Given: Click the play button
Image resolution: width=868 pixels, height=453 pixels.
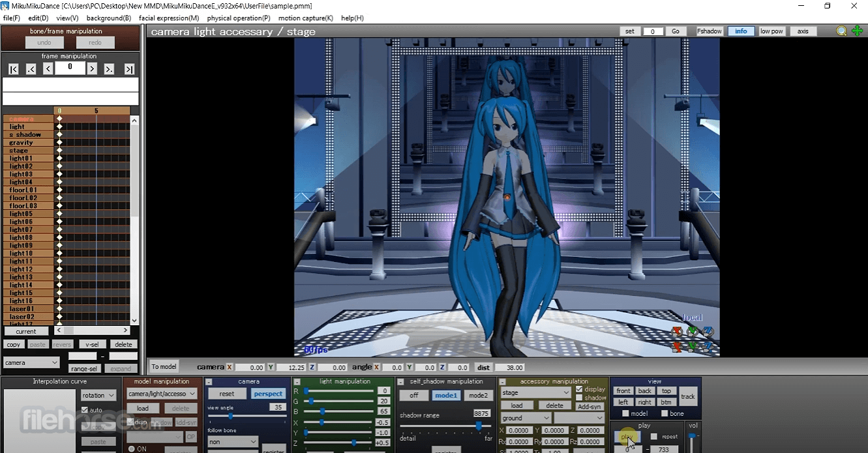Looking at the screenshot, I should [x=627, y=437].
